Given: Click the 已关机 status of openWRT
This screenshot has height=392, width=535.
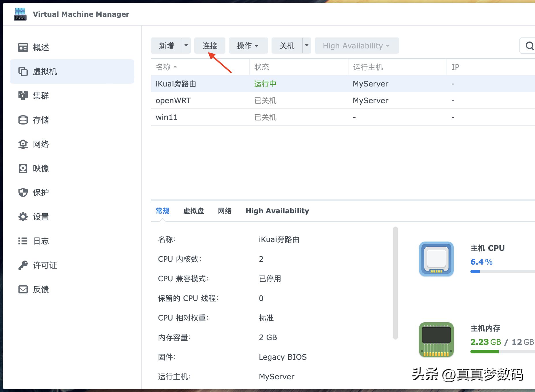Looking at the screenshot, I should tap(265, 101).
